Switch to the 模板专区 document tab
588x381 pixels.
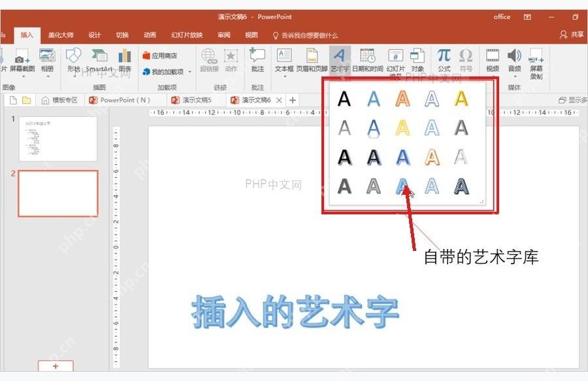pos(60,100)
